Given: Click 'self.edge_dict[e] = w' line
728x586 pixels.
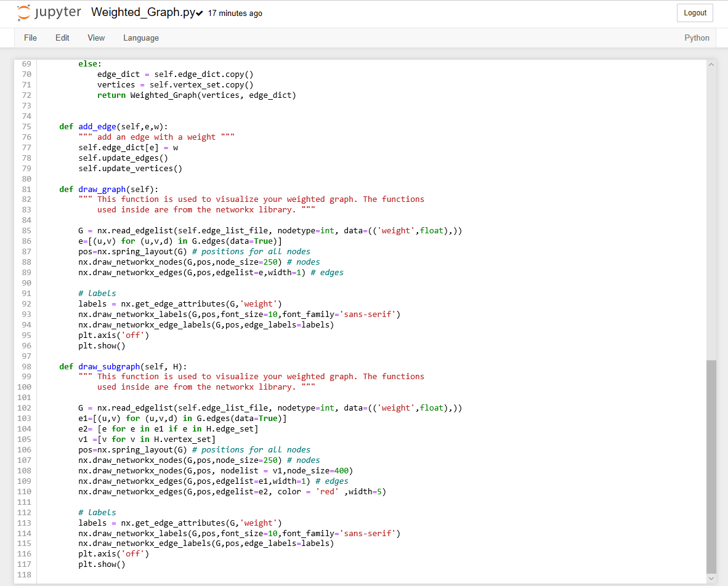Looking at the screenshot, I should pyautogui.click(x=128, y=148).
